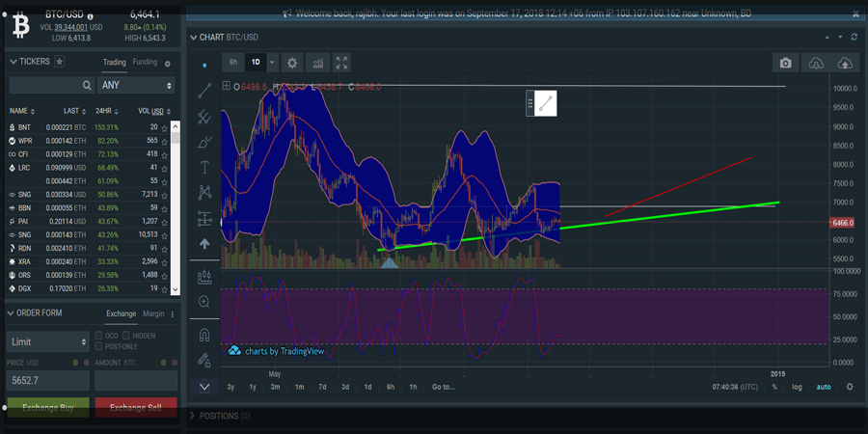Collapse the CHART BTC/USD panel
Screen dimensions: 868x434
(x=194, y=37)
